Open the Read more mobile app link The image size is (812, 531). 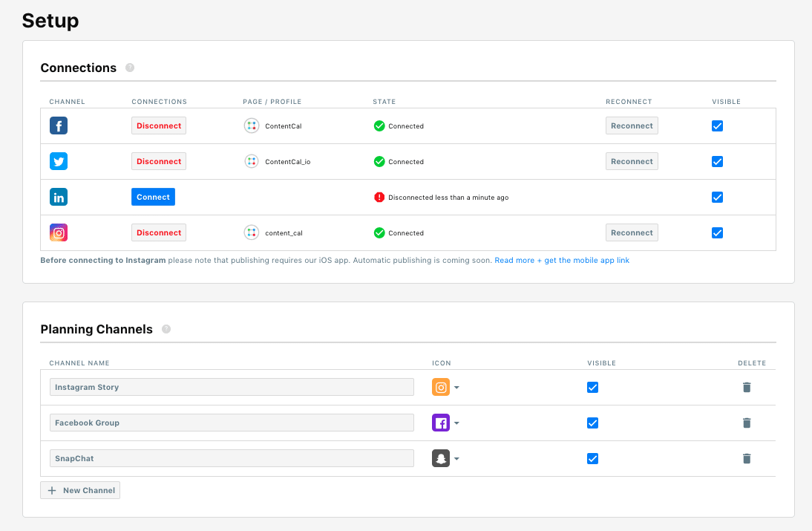[562, 261]
